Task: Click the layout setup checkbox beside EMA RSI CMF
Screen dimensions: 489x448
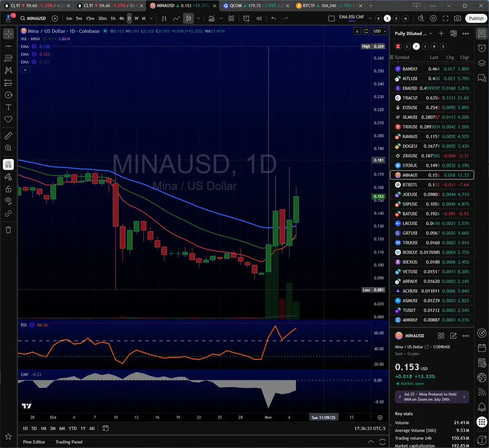Action: tap(332, 18)
